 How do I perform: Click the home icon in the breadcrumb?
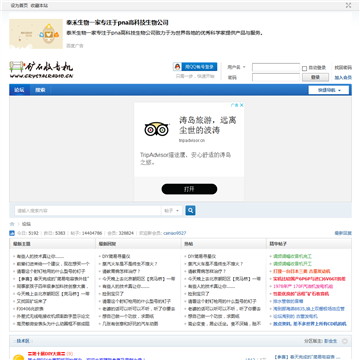[x=12, y=224]
